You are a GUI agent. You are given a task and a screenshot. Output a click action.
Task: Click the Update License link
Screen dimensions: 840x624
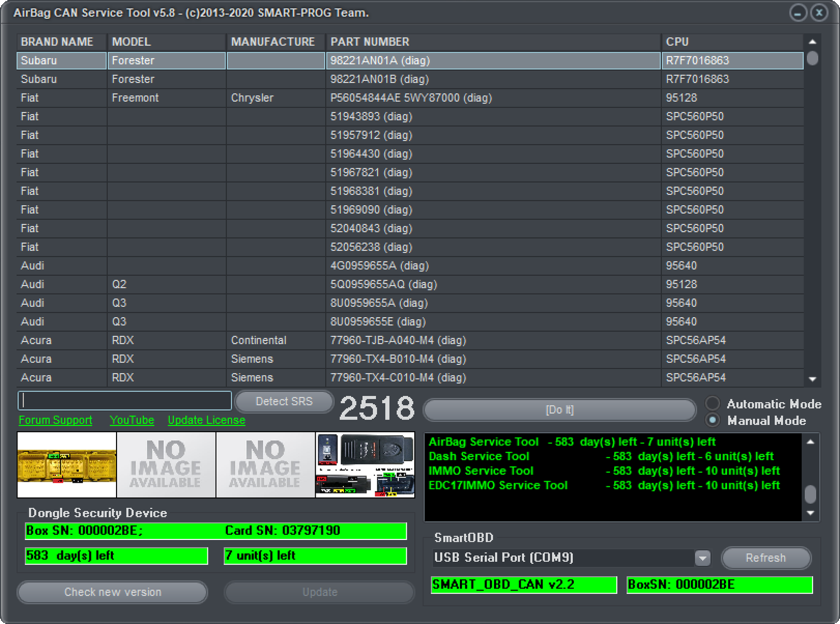point(206,420)
